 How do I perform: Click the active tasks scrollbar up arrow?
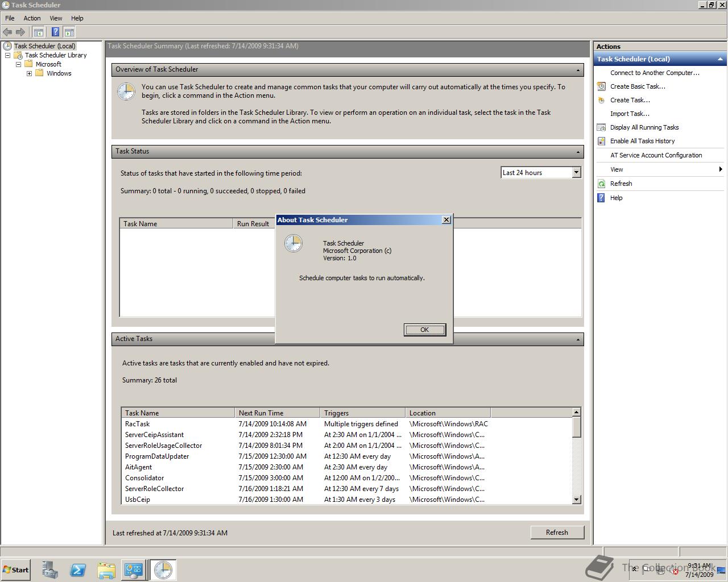click(x=576, y=412)
